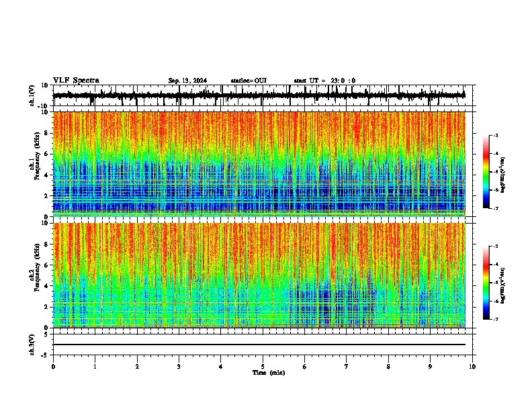Click time axis tick label "5"
532x411 pixels.
coord(263,367)
